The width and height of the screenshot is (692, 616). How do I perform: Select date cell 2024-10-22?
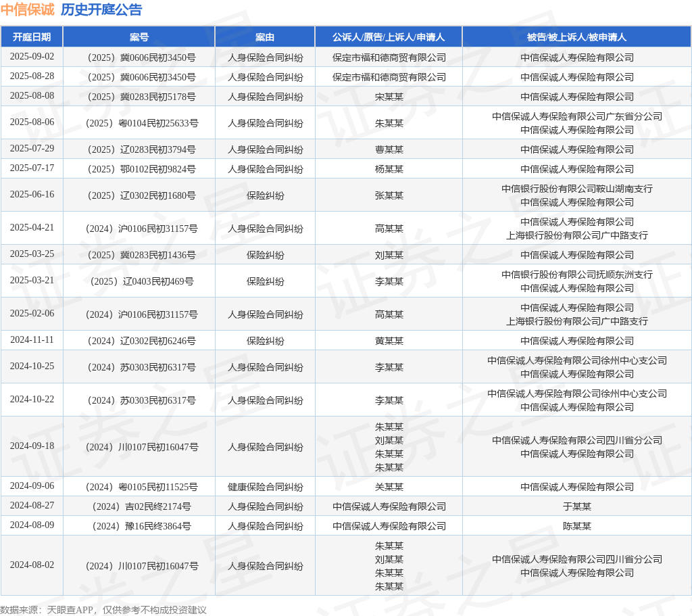click(x=32, y=399)
